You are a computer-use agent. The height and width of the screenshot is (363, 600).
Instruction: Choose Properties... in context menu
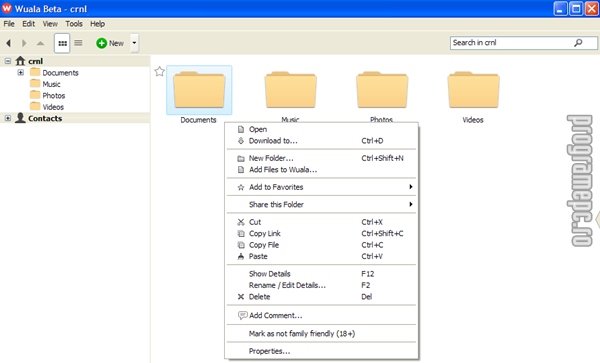click(x=321, y=351)
